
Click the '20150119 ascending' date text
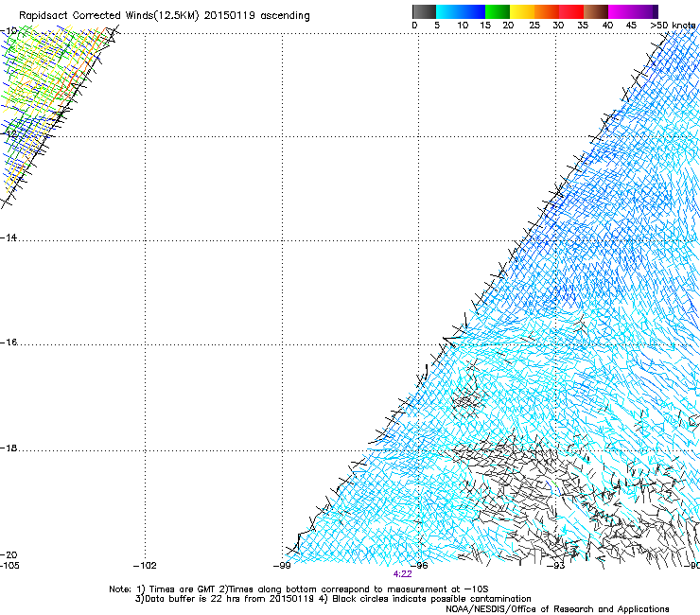point(256,16)
